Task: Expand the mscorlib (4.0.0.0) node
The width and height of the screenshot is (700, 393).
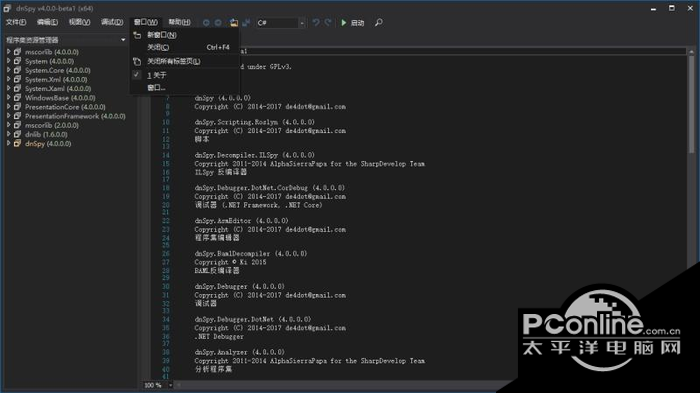Action: tap(8, 52)
